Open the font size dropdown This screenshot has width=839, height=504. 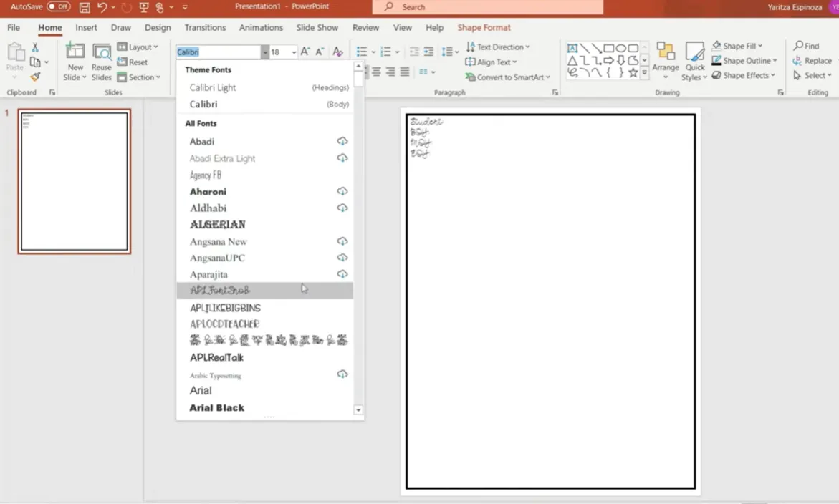point(293,52)
